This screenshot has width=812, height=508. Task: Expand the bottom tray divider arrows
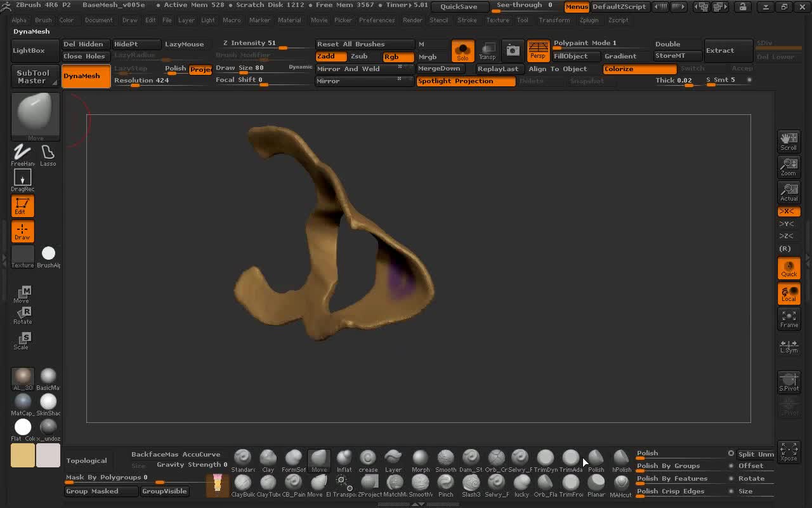pyautogui.click(x=419, y=504)
